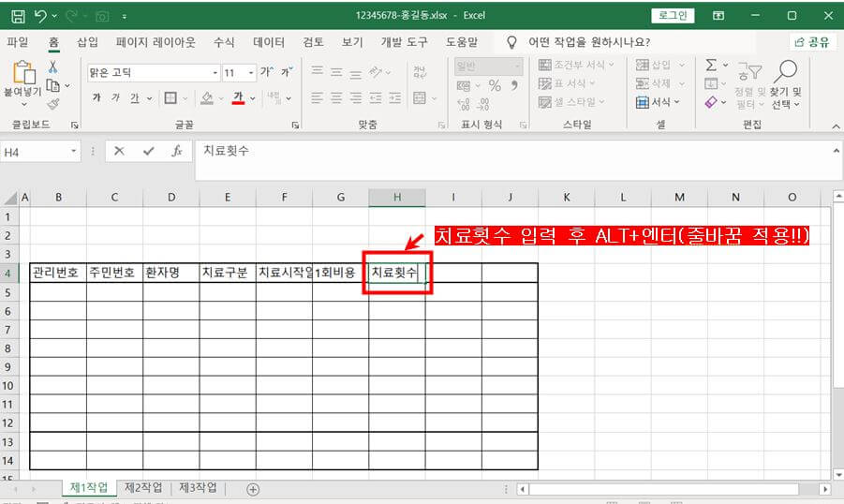Confirm the entry with the checkmark
The height and width of the screenshot is (504, 844).
(x=148, y=152)
